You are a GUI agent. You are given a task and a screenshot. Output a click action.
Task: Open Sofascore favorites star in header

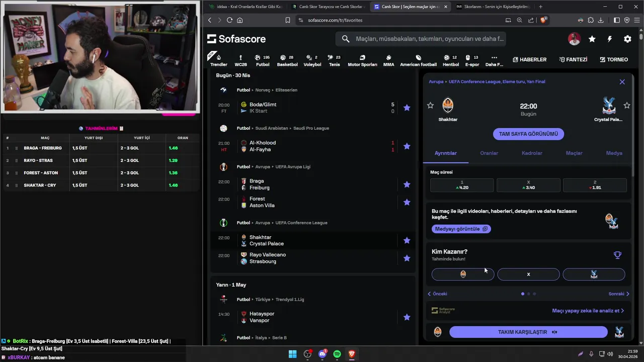tap(592, 39)
